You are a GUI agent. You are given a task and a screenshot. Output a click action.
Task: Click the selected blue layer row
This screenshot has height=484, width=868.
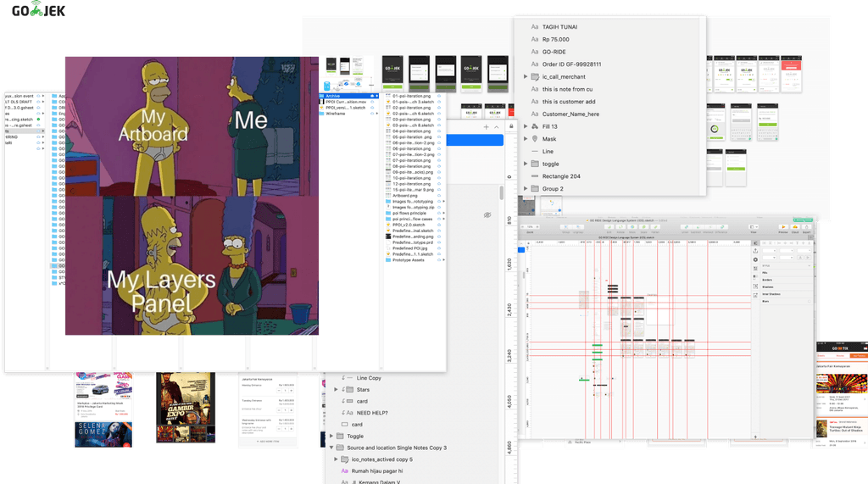(x=475, y=140)
